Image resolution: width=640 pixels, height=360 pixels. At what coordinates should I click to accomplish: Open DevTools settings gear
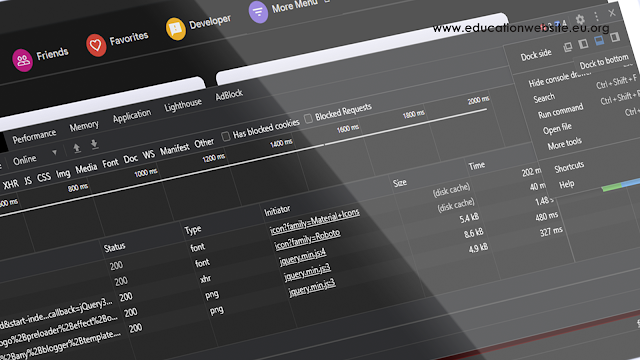click(580, 19)
